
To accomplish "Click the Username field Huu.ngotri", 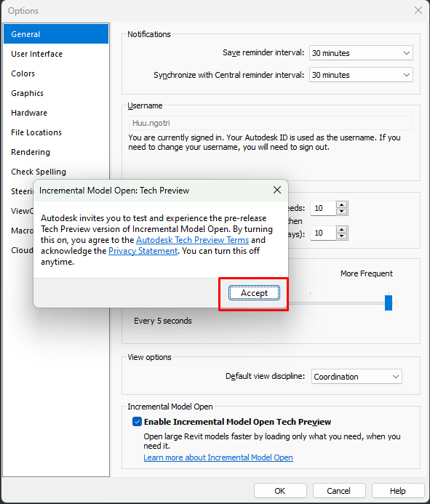I will (270, 123).
